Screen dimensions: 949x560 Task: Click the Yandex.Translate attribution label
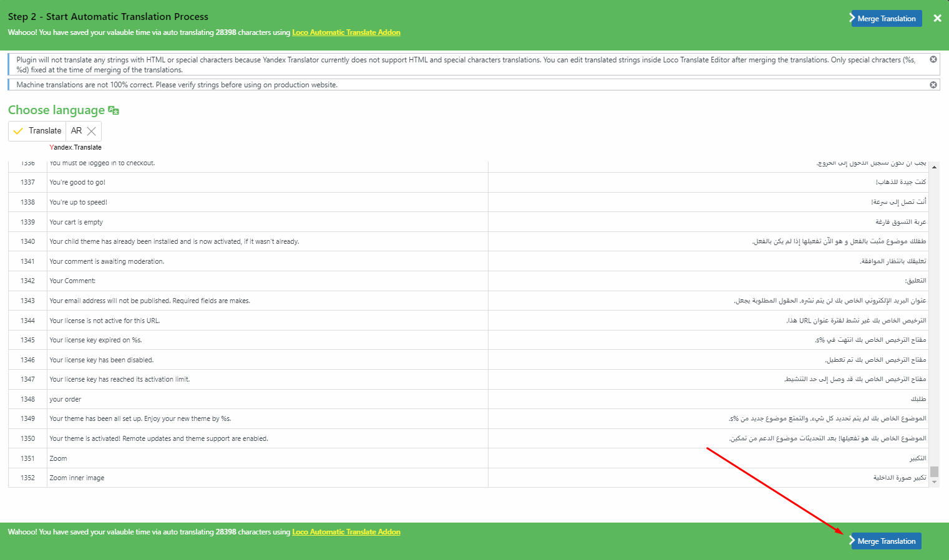coord(75,148)
